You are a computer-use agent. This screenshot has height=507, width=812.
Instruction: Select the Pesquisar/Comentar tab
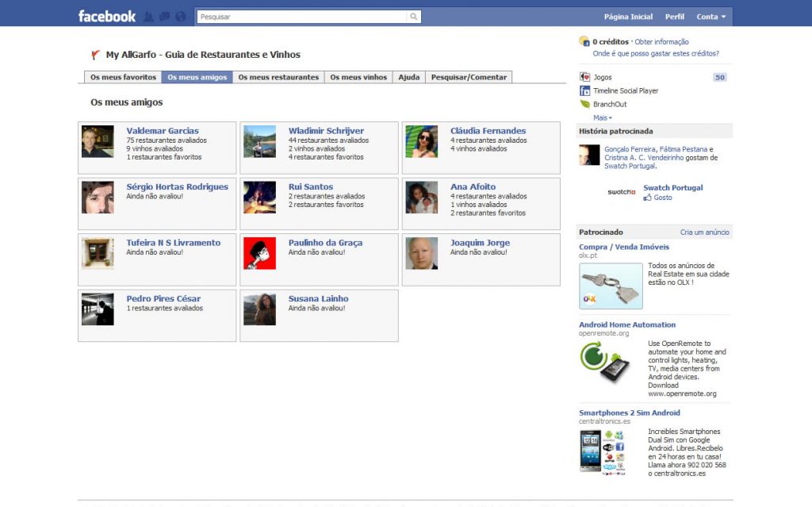click(469, 77)
